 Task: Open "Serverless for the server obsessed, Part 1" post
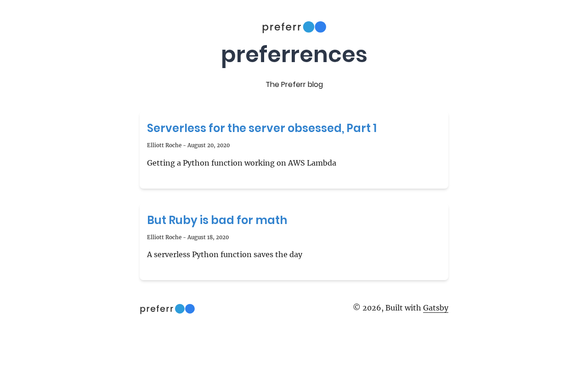tap(262, 128)
